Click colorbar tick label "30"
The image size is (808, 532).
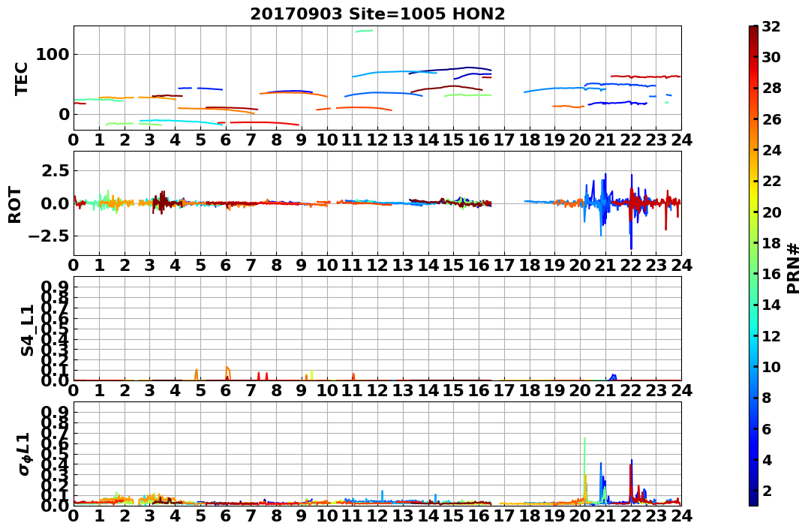point(770,57)
